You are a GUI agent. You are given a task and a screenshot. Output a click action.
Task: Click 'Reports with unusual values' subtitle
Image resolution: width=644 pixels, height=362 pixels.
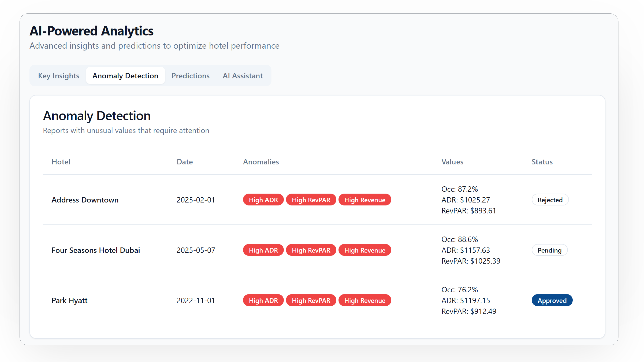126,130
